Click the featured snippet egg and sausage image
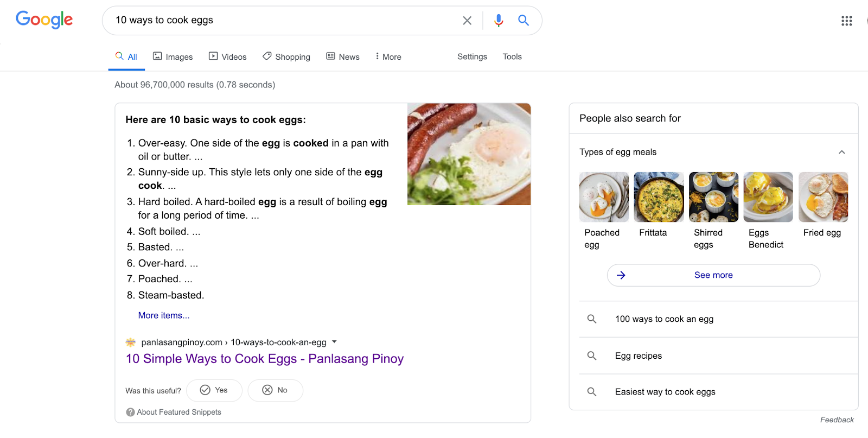This screenshot has height=438, width=868. [469, 154]
